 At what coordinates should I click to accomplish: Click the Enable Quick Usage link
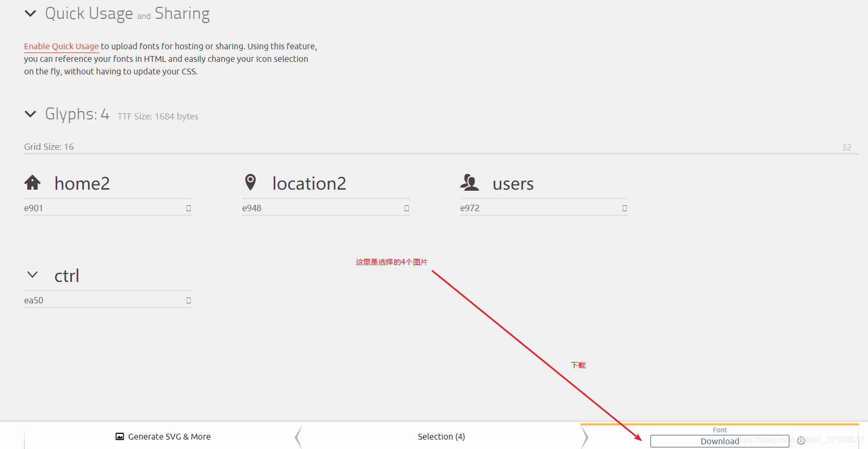(x=61, y=46)
